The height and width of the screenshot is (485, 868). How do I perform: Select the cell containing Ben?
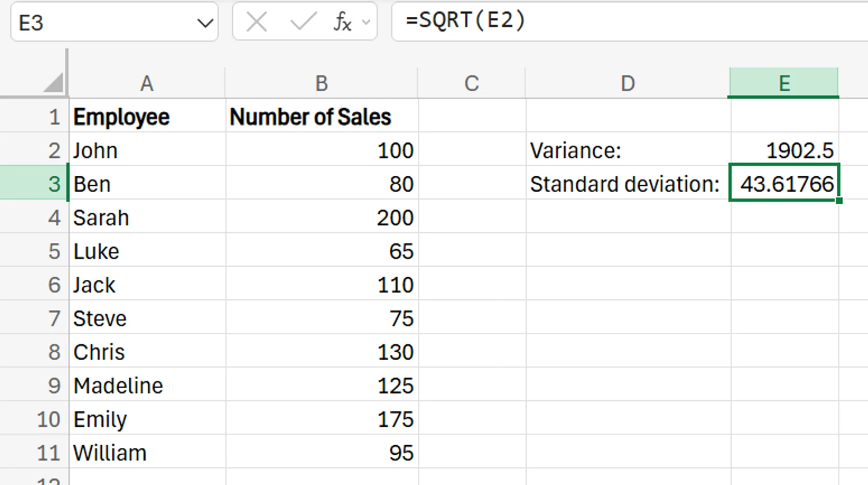click(x=147, y=183)
